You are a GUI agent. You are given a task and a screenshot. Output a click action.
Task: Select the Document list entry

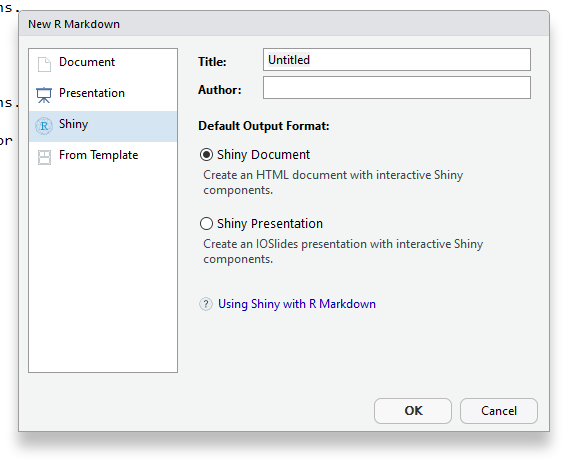103,64
